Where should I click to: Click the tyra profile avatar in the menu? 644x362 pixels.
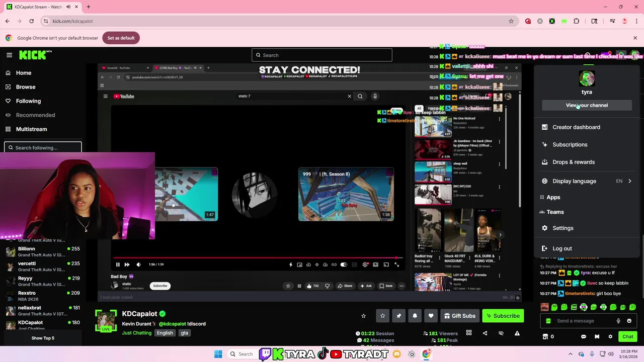click(x=587, y=78)
